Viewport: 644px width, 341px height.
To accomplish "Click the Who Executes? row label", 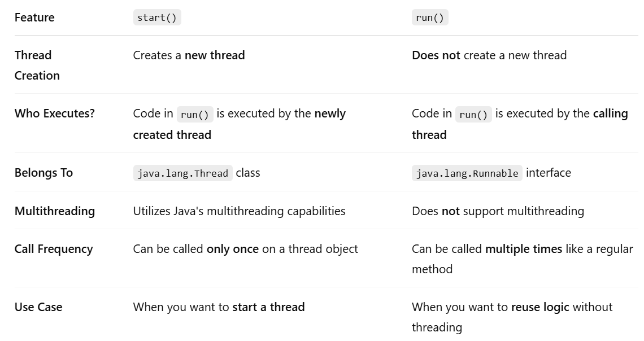I will coord(55,113).
